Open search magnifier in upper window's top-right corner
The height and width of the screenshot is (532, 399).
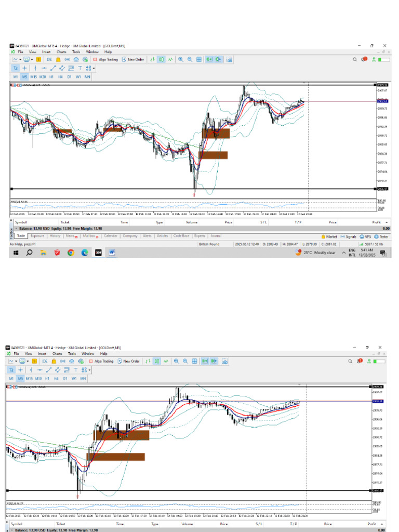[x=354, y=59]
